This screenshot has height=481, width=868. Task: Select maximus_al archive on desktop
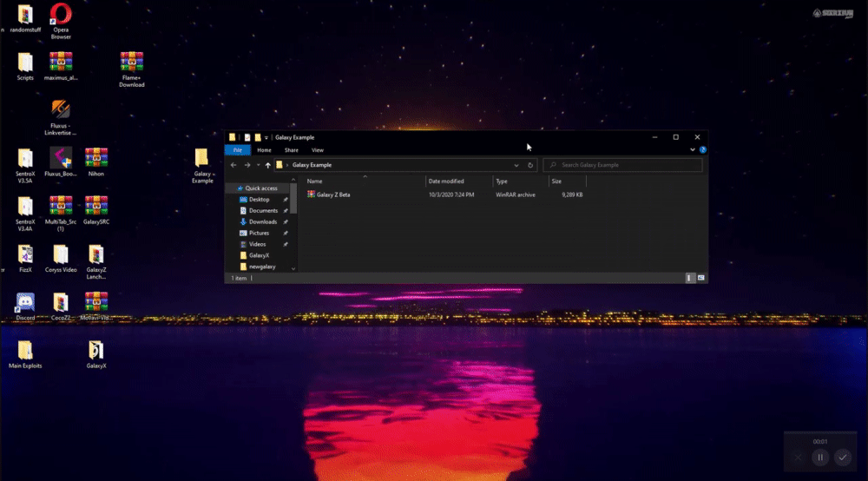(61, 67)
